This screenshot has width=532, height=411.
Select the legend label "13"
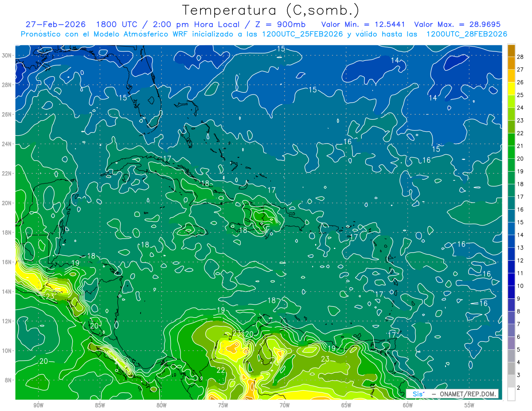click(x=520, y=248)
